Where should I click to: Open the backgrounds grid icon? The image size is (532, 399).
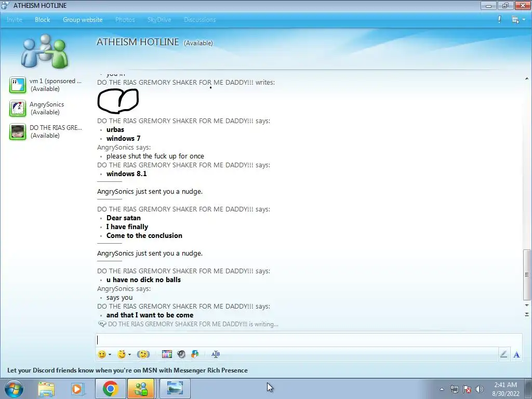167,354
